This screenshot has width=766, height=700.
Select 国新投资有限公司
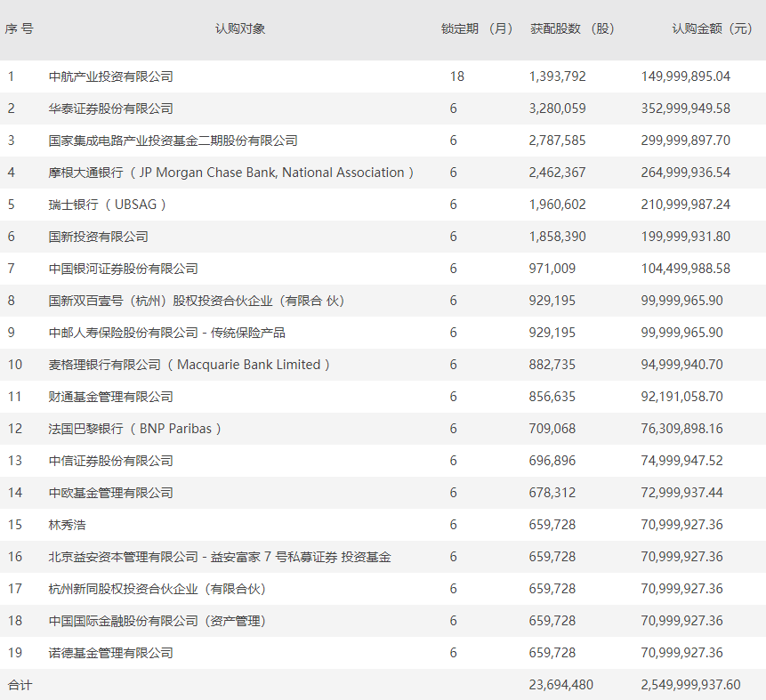[98, 237]
